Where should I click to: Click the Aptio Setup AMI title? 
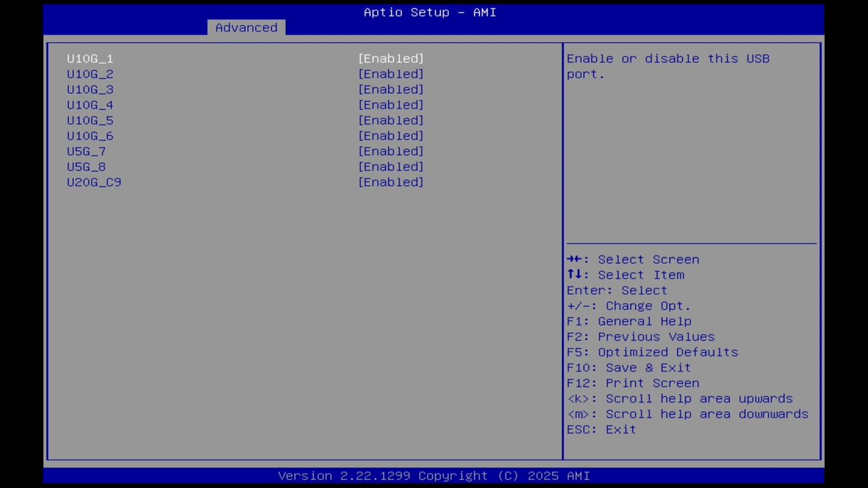429,12
